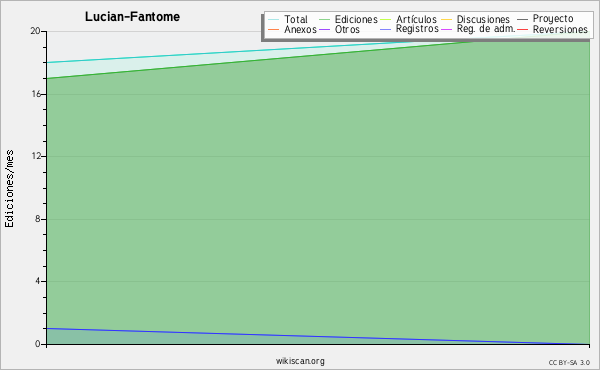Select the Ediciones legend label
Screen dimensions: 600x370
[x=356, y=19]
